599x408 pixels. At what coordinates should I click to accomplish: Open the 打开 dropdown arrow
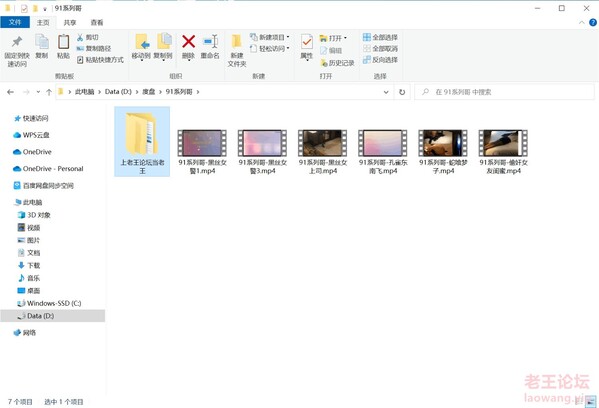pos(345,38)
